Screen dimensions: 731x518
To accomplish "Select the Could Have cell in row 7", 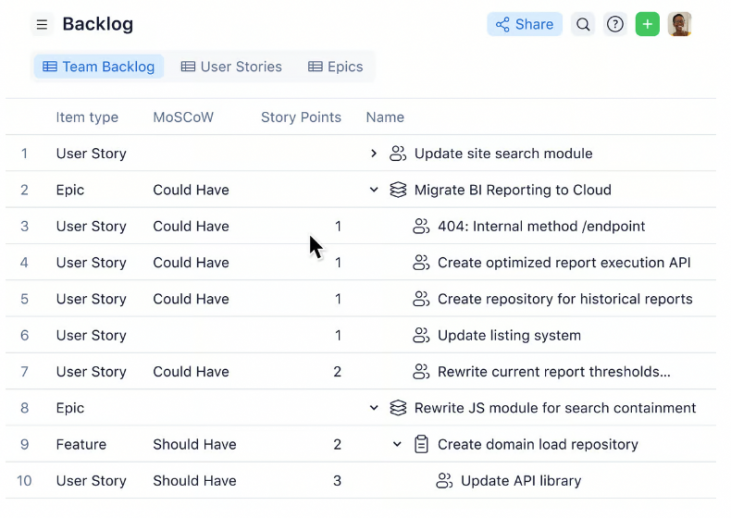I will tap(191, 372).
